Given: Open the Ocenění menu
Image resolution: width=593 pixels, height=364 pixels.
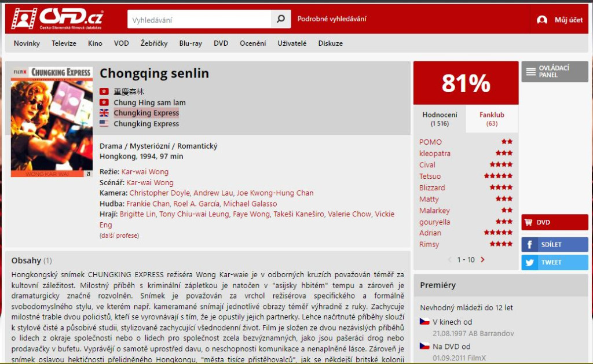Looking at the screenshot, I should click(252, 43).
